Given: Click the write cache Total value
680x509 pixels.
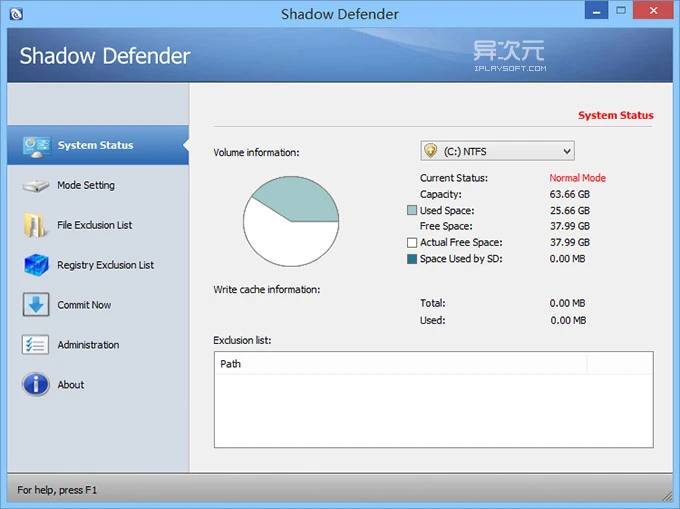Looking at the screenshot, I should coord(567,303).
